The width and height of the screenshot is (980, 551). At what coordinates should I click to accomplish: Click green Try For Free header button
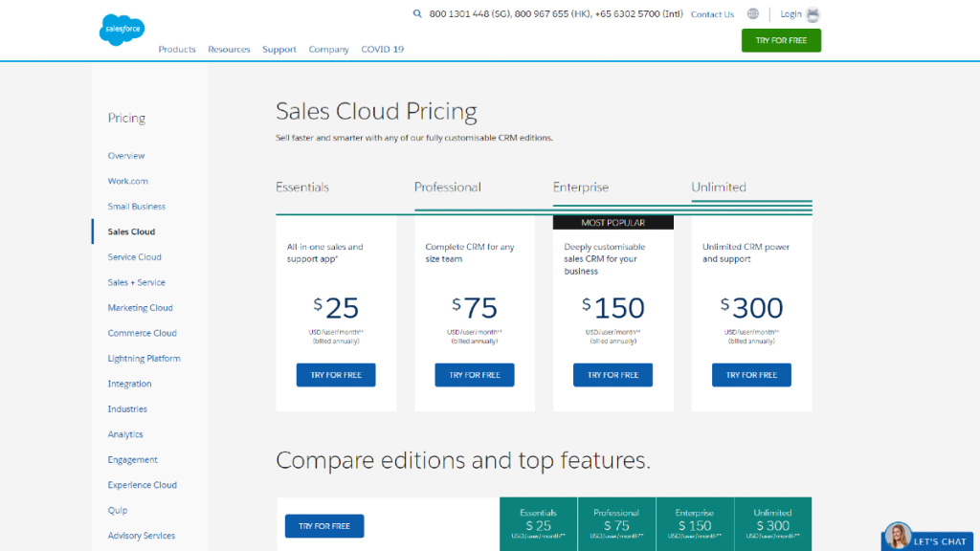[x=781, y=40]
